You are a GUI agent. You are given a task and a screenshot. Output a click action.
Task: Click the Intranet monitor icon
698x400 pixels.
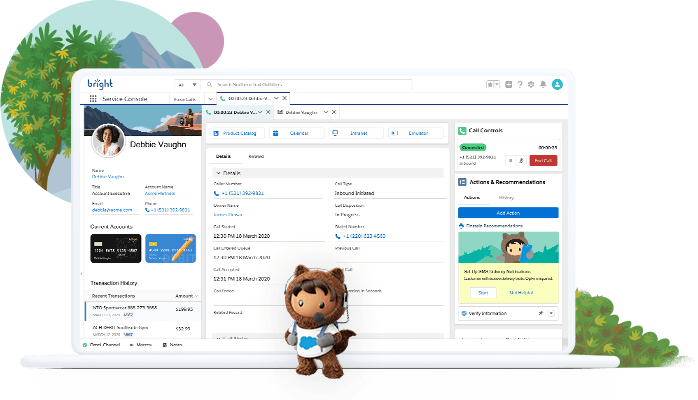coord(335,133)
